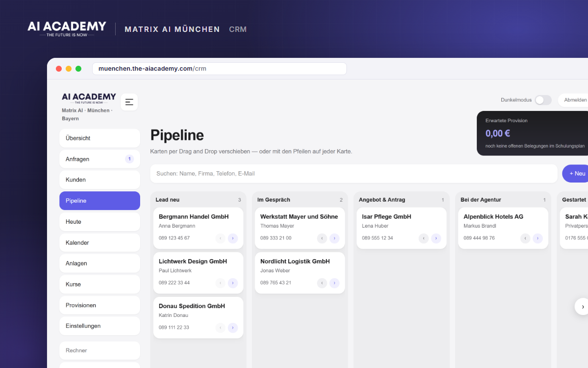The height and width of the screenshot is (368, 588).
Task: Move Lichtwerk Design GmbH card backward
Action: tap(220, 283)
